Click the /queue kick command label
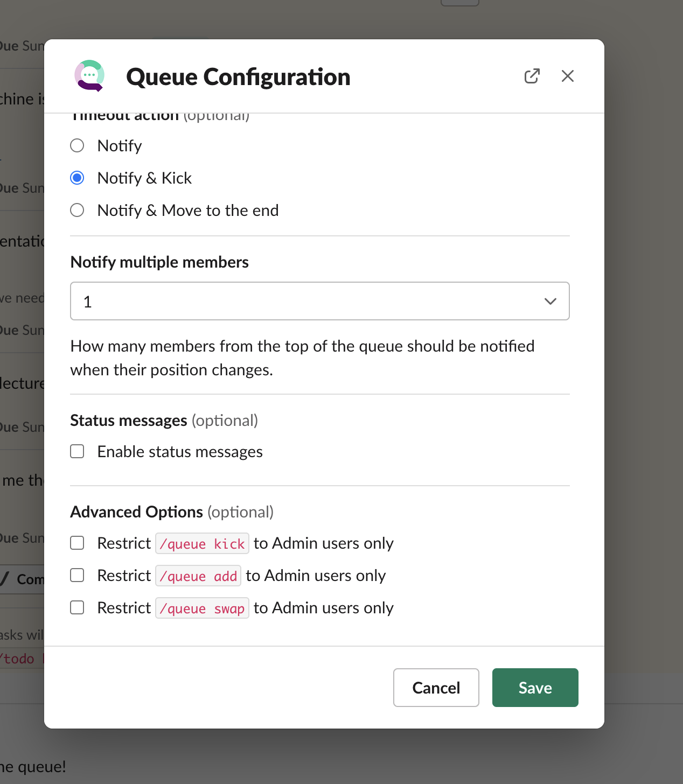Screen dimensions: 683x784 tap(202, 543)
